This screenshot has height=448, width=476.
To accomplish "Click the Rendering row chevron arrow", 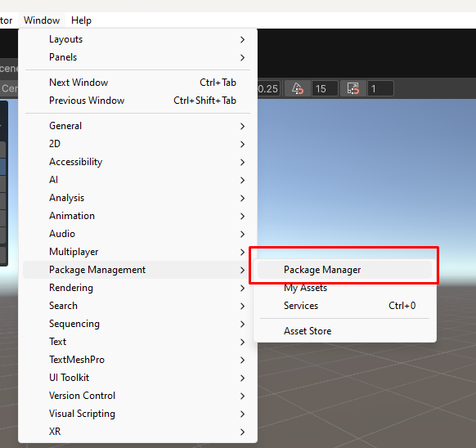I will click(242, 288).
